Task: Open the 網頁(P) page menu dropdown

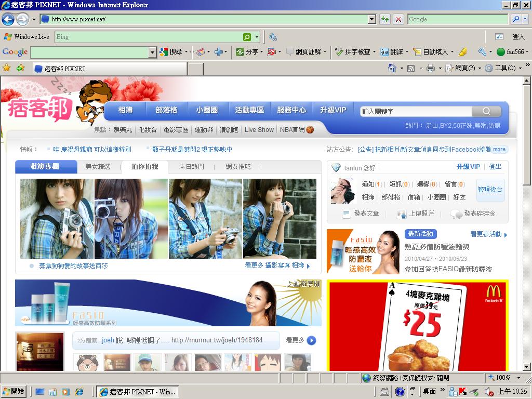Action: point(480,69)
